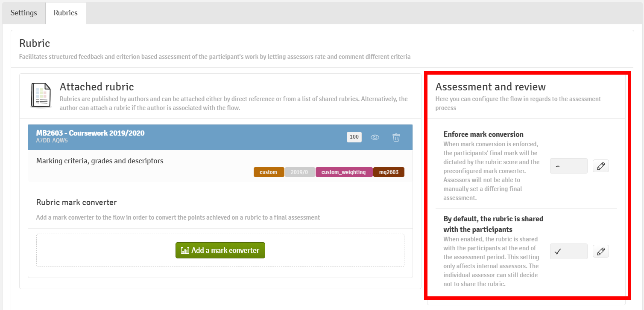
Task: Click the Assessment and review heading
Action: (x=490, y=87)
